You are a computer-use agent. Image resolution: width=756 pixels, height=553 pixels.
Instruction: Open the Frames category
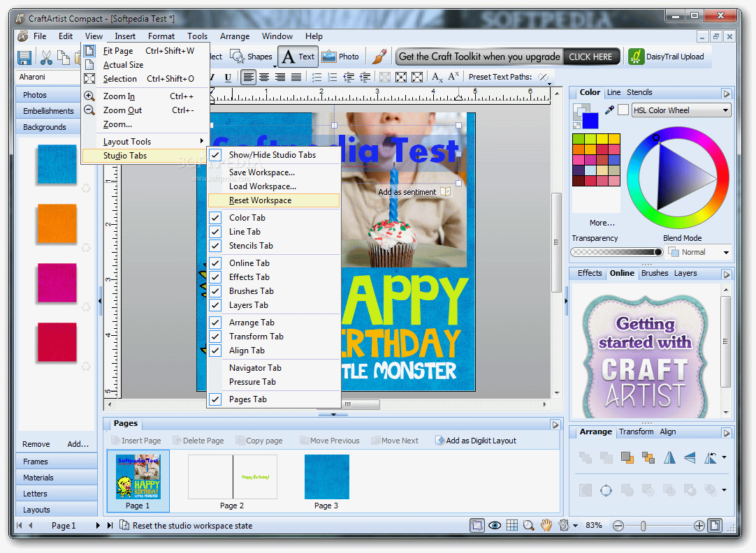(57, 462)
